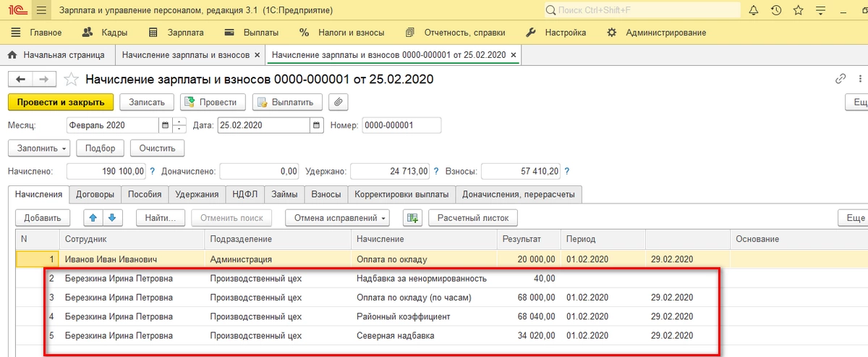This screenshot has width=868, height=357.
Task: Select the Районный коэффициент cell
Action: pos(424,316)
